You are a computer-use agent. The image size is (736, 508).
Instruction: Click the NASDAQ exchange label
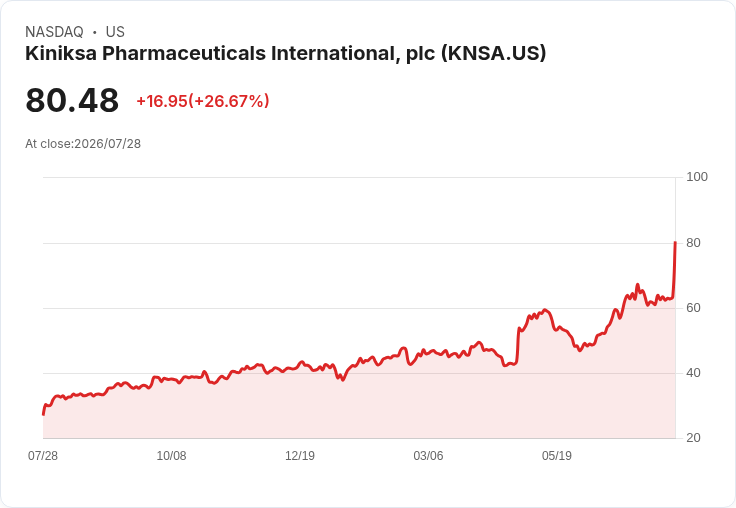coord(54,32)
